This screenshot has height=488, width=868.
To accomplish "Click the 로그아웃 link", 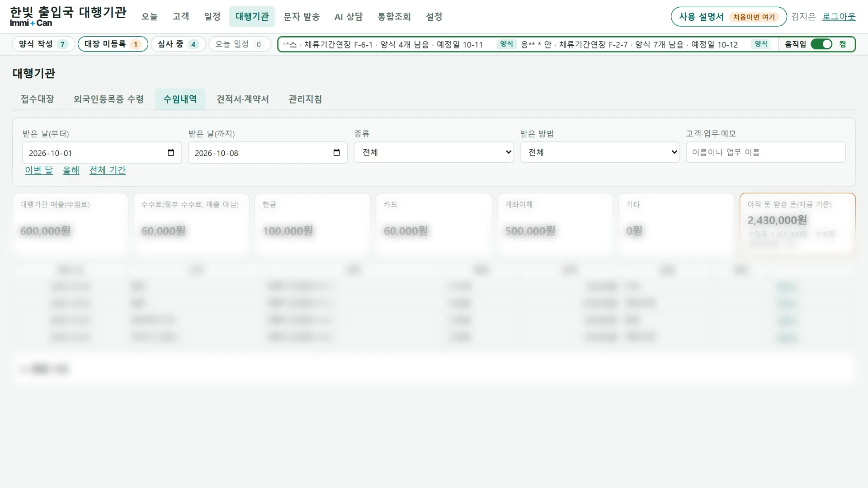I will coord(839,17).
